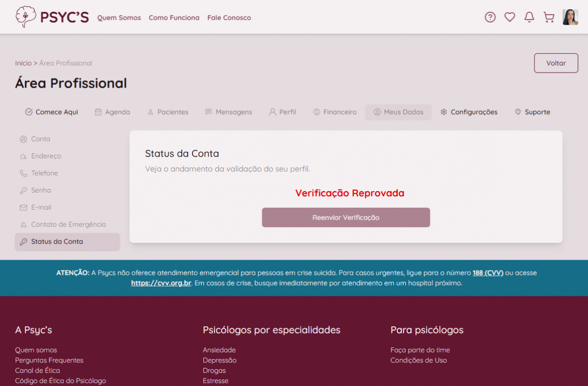Open the help question mark icon
The image size is (588, 386).
(490, 17)
